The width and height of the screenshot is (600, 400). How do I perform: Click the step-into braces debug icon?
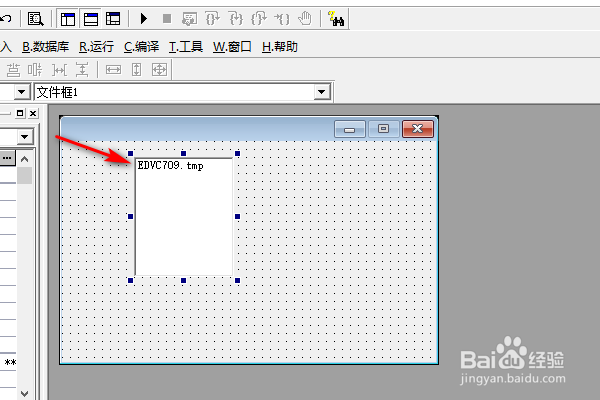[236, 18]
